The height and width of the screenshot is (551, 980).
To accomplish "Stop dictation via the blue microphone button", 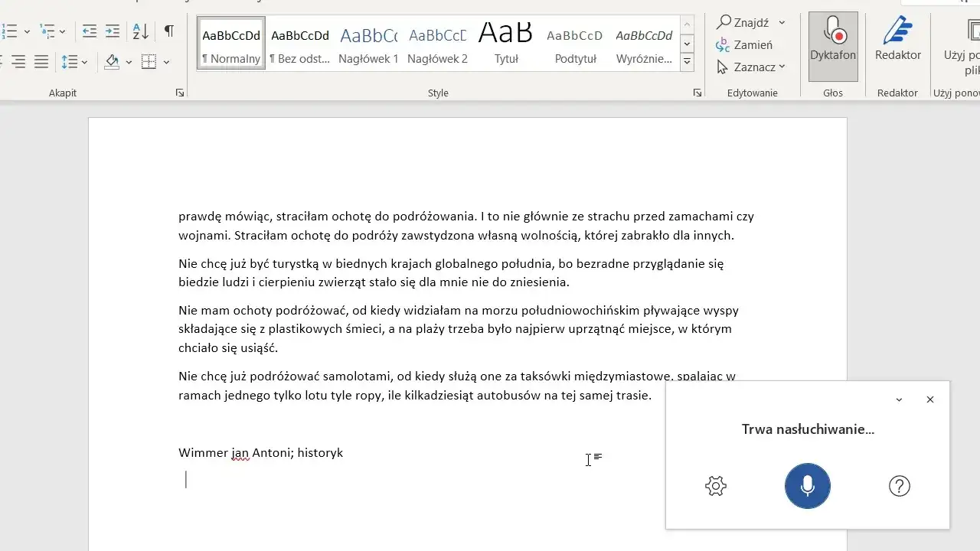I will click(x=807, y=486).
